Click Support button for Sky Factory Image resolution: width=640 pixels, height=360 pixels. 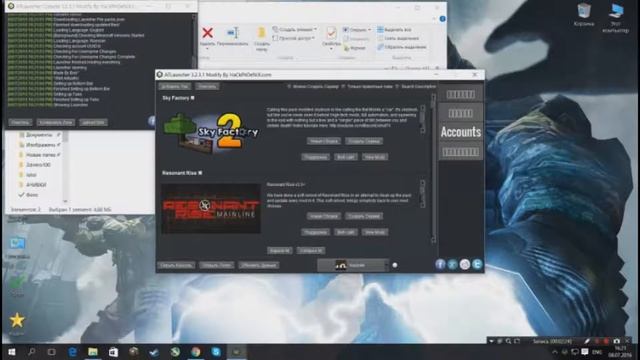click(x=316, y=157)
